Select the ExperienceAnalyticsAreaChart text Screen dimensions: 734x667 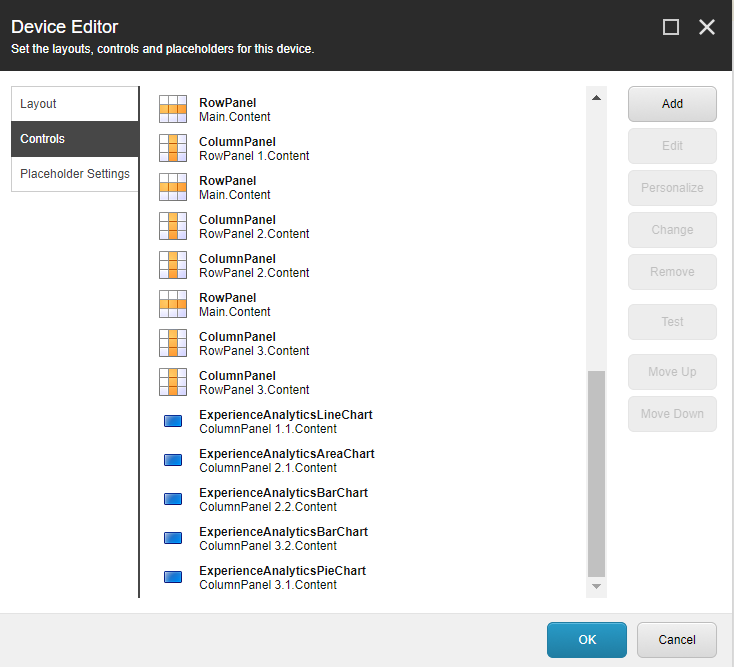[286, 454]
